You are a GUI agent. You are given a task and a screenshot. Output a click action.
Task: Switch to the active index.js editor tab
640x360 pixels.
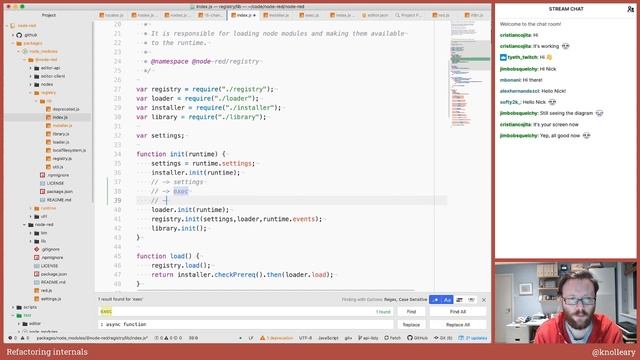coord(243,15)
